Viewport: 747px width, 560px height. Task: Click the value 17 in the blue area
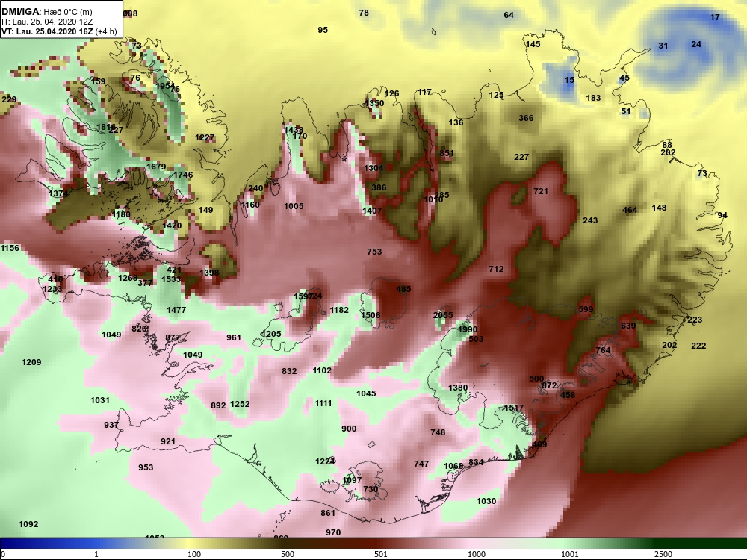coord(715,18)
